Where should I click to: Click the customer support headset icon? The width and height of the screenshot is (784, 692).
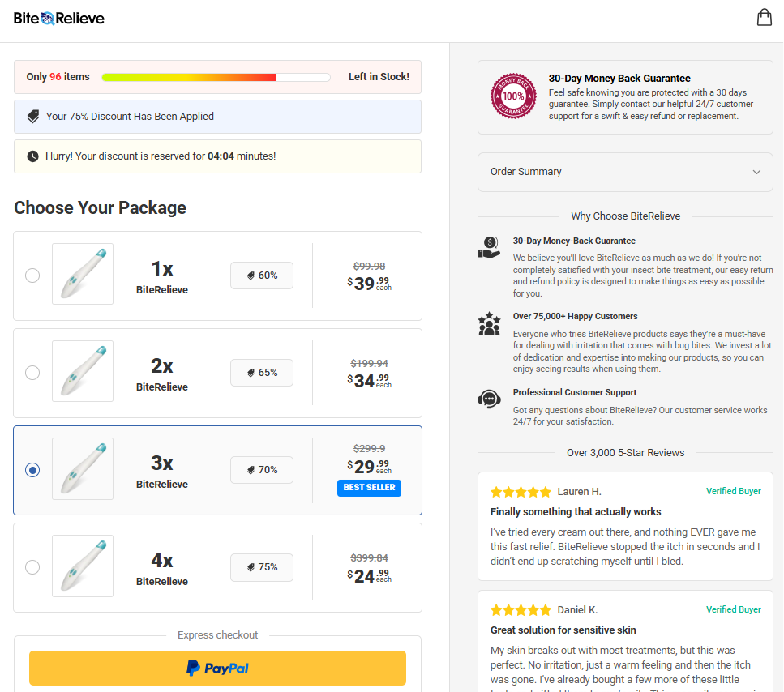489,399
